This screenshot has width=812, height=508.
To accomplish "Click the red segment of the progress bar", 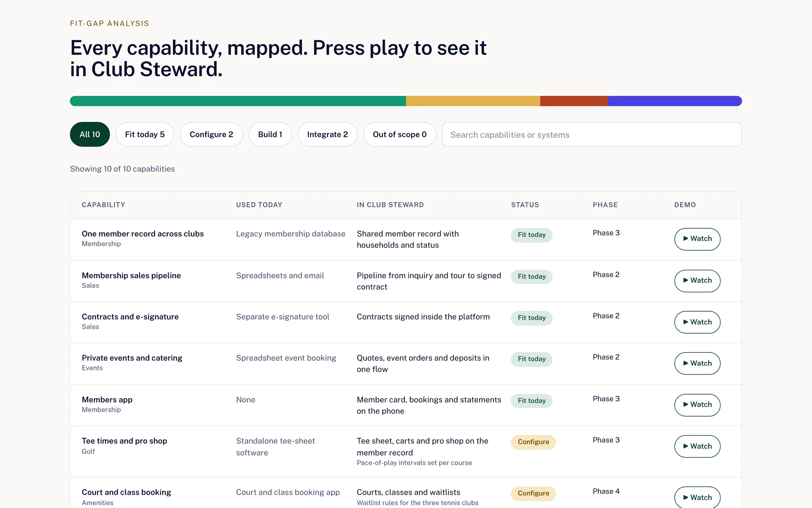I will (574, 101).
